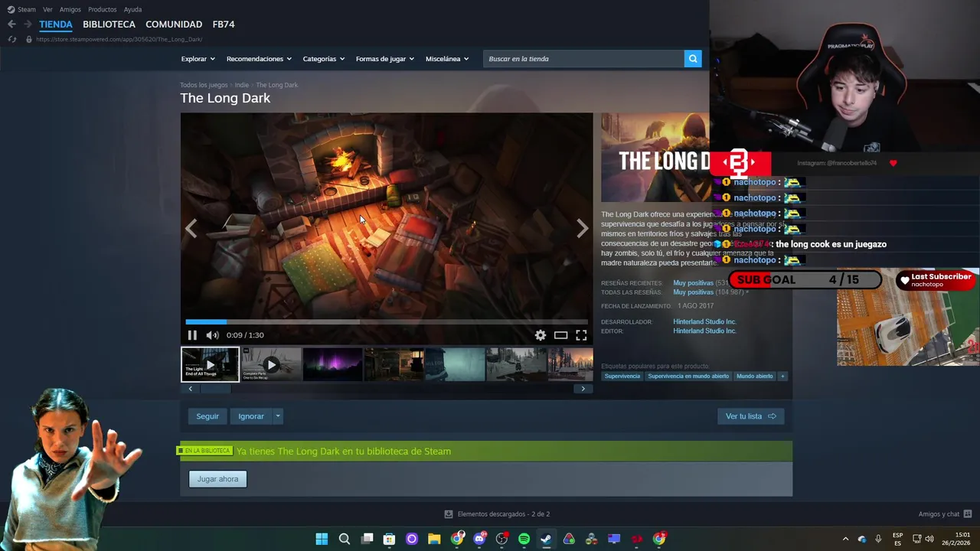This screenshot has height=551, width=980.
Task: Select the Mundo abierto tag
Action: pyautogui.click(x=755, y=376)
